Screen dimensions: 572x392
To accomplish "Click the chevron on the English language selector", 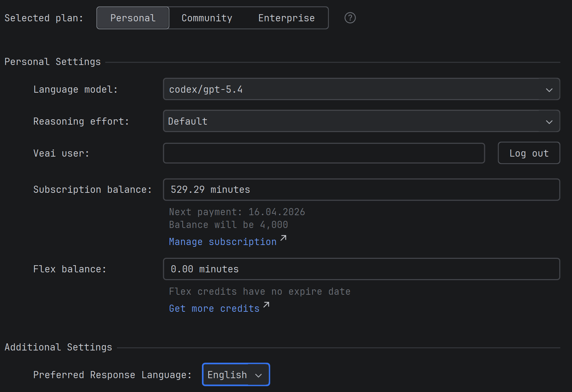I will coord(258,375).
